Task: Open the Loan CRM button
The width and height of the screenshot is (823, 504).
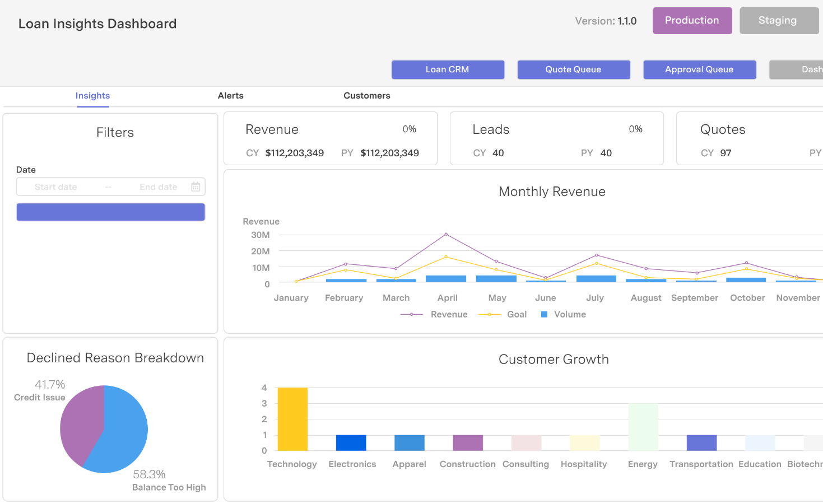Action: click(x=448, y=69)
